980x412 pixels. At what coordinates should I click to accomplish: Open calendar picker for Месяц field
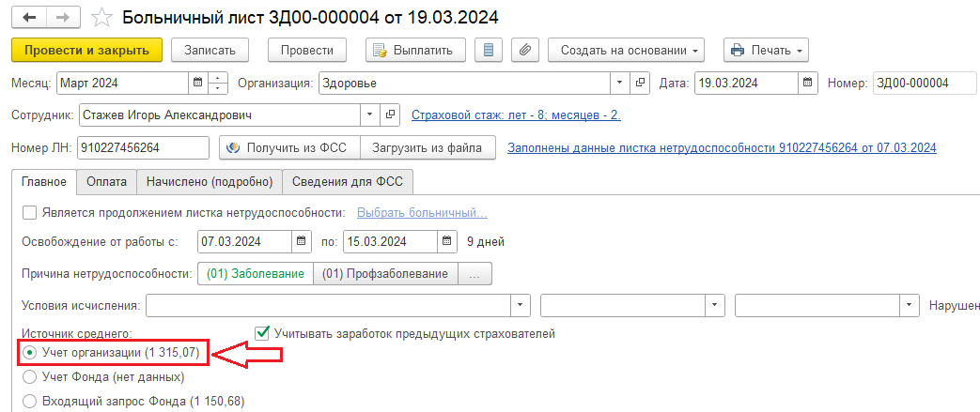pyautogui.click(x=198, y=83)
